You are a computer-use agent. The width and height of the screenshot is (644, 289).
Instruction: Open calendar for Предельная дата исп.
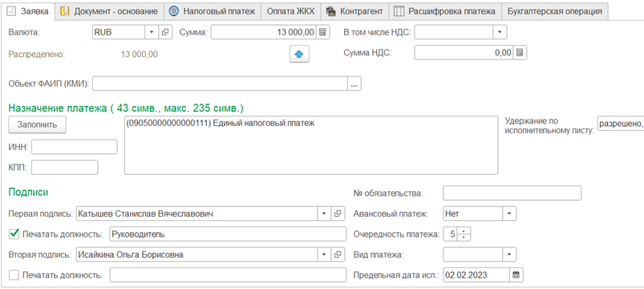coord(516,275)
